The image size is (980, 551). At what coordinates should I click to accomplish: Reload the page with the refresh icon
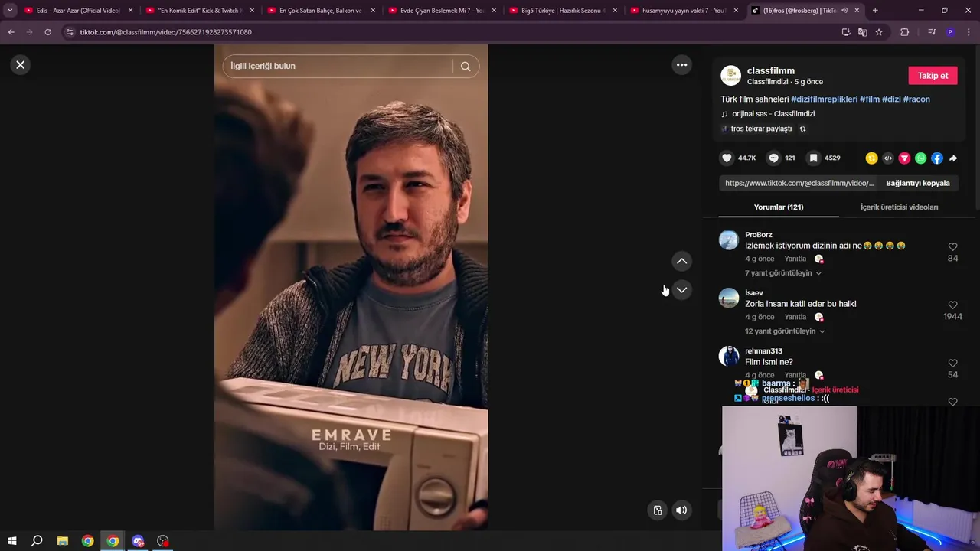(47, 32)
